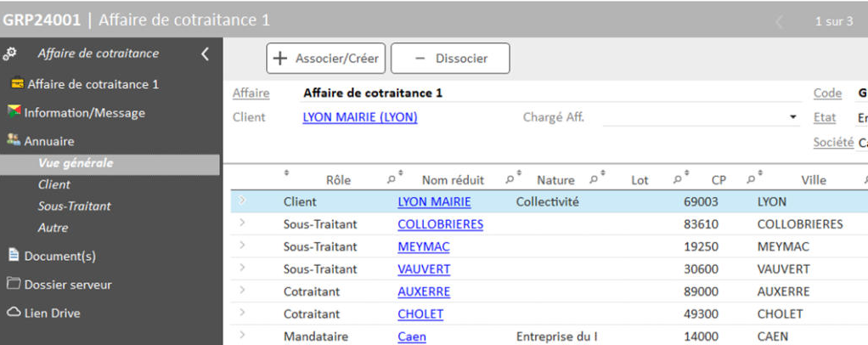Screen dimensions: 868x345
Task: Open Affaire de cotraitance 1 in sidebar
Action: [93, 84]
